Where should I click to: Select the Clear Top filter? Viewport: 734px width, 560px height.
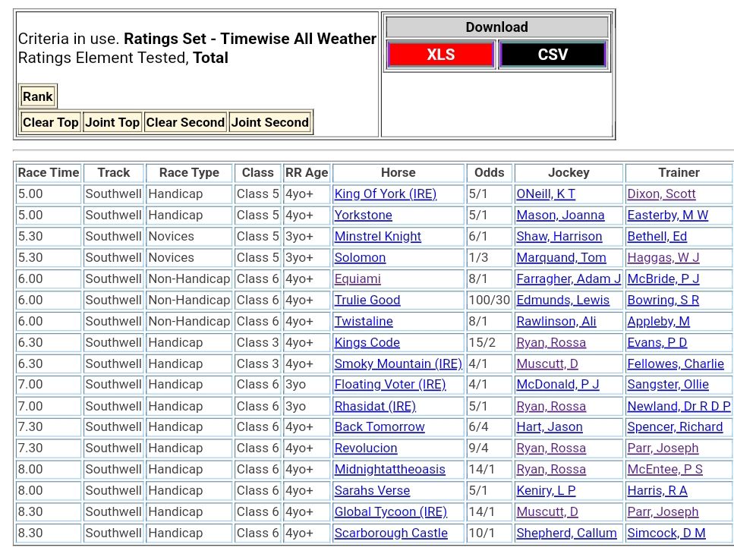50,122
